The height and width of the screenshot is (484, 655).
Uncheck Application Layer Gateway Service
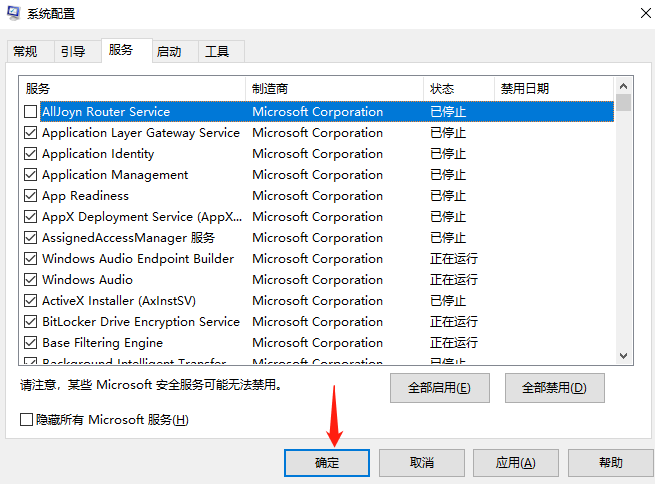pyautogui.click(x=31, y=133)
